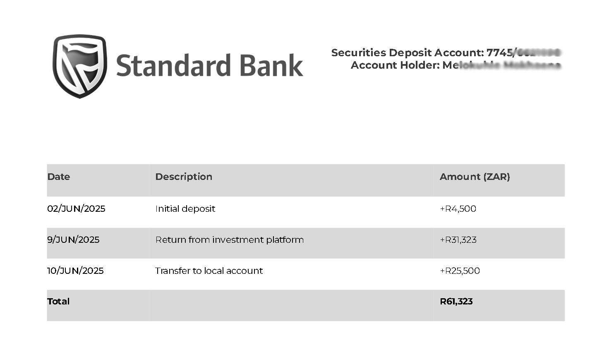The image size is (609, 364).
Task: Click Transfer to local account description
Action: coord(209,271)
